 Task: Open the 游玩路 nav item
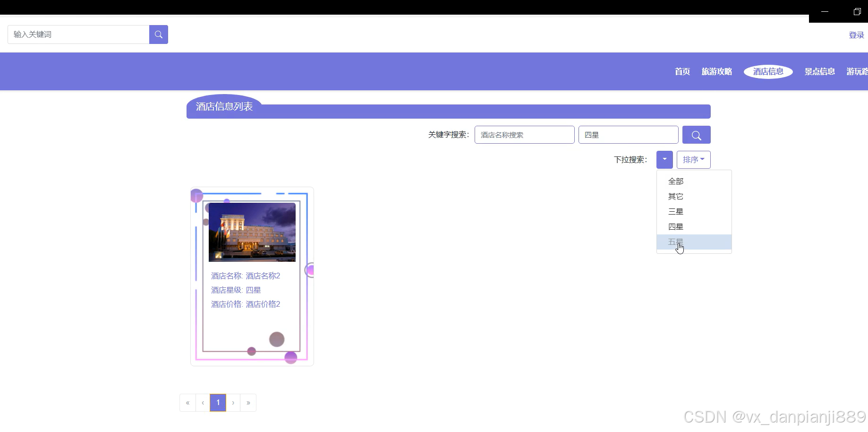857,71
